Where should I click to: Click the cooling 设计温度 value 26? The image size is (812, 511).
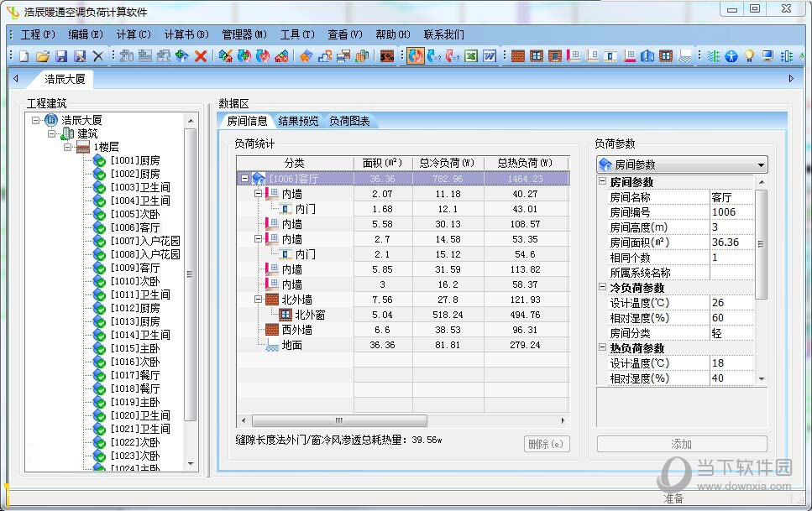(731, 303)
